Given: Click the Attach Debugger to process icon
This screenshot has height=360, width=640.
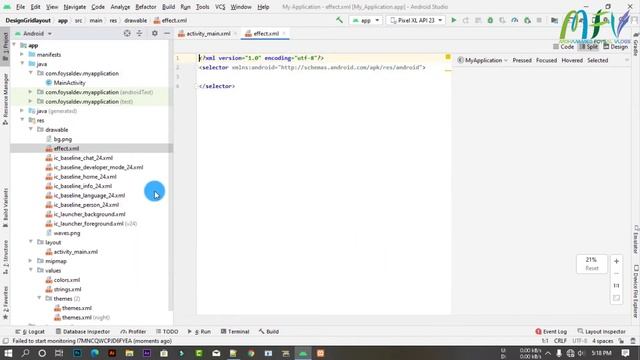Looking at the screenshot, I should [x=527, y=20].
